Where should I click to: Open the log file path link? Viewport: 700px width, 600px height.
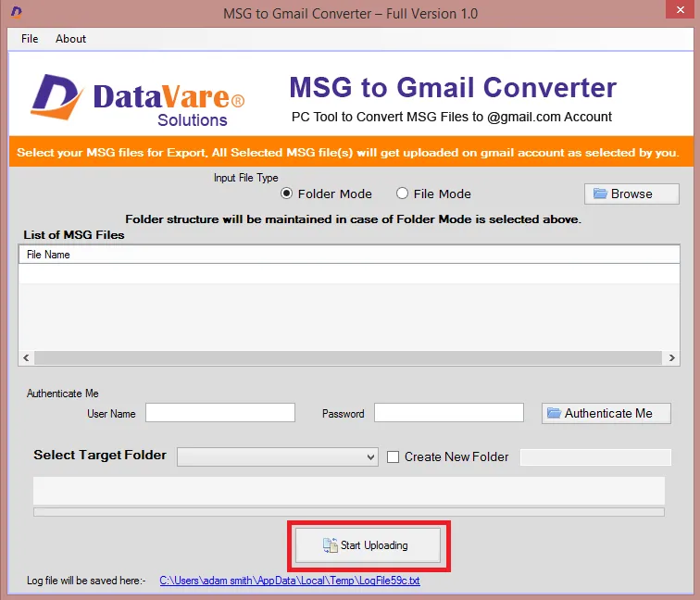click(x=290, y=581)
